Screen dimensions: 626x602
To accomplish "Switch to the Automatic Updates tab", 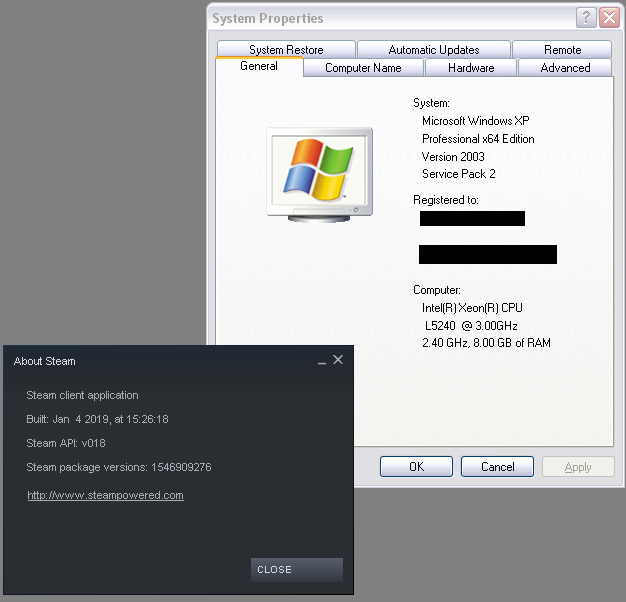I will click(434, 50).
